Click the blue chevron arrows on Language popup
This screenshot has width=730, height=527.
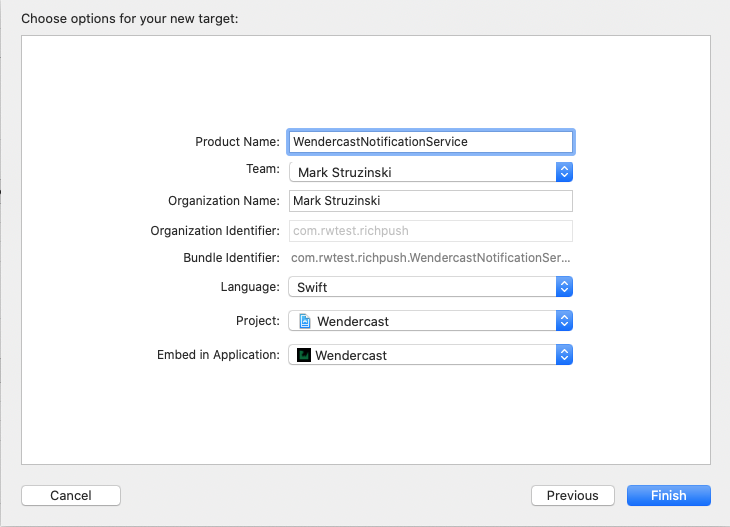[564, 287]
